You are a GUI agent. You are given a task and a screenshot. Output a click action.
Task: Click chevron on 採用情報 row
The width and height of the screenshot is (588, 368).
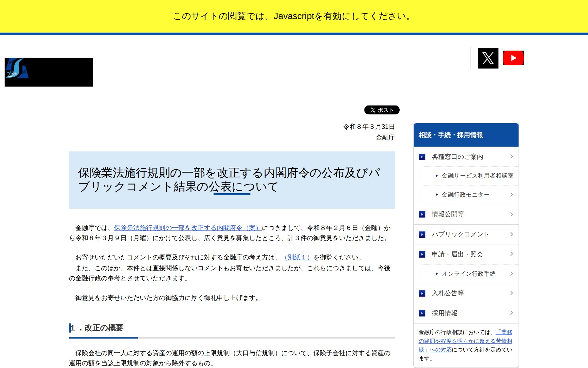(511, 313)
